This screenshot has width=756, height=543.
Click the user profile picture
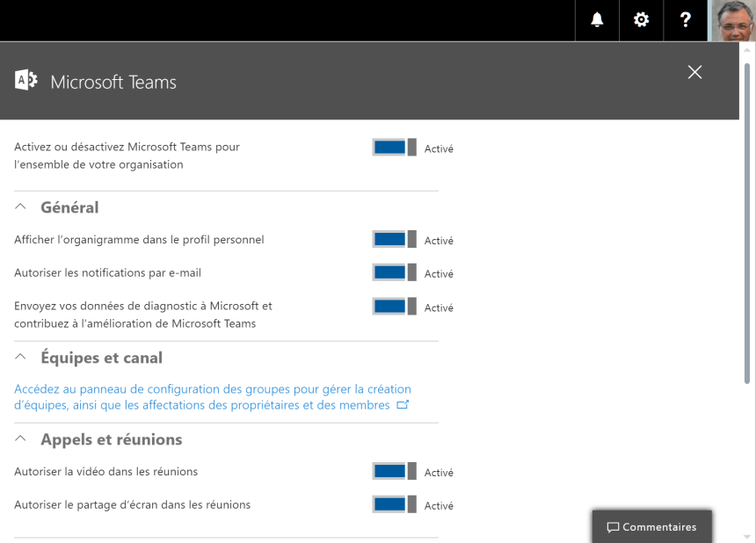pyautogui.click(x=731, y=20)
